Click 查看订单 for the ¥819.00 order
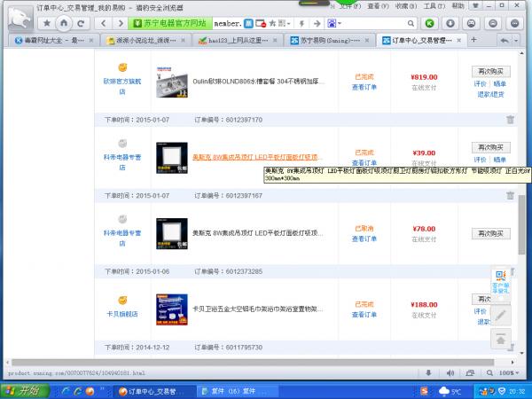The width and height of the screenshot is (532, 399). 364,87
